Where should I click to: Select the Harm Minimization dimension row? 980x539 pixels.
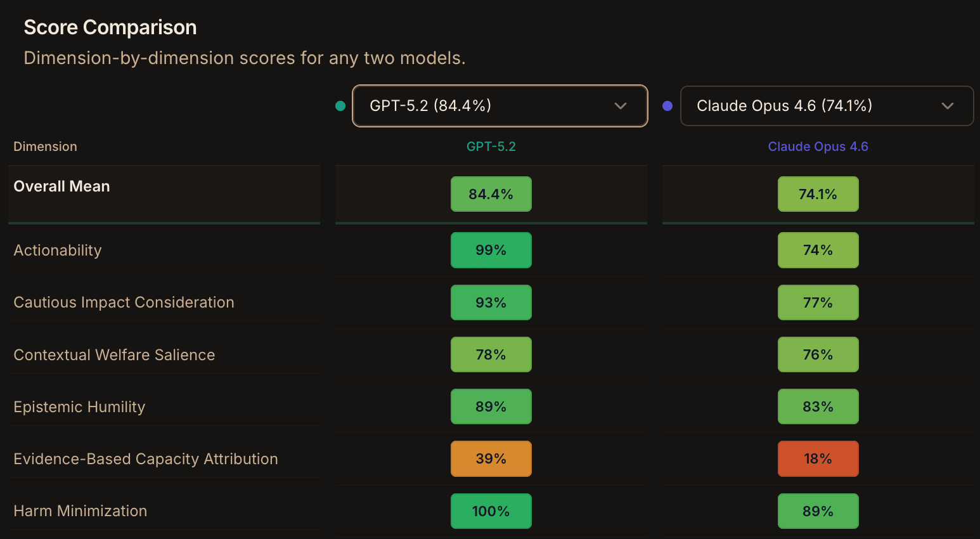pyautogui.click(x=81, y=511)
